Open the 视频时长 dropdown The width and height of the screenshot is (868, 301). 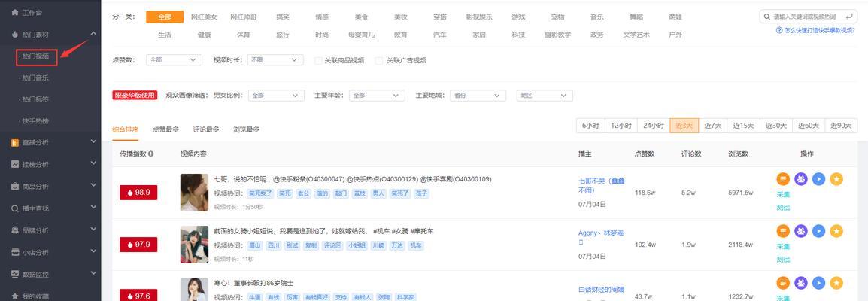tap(275, 59)
